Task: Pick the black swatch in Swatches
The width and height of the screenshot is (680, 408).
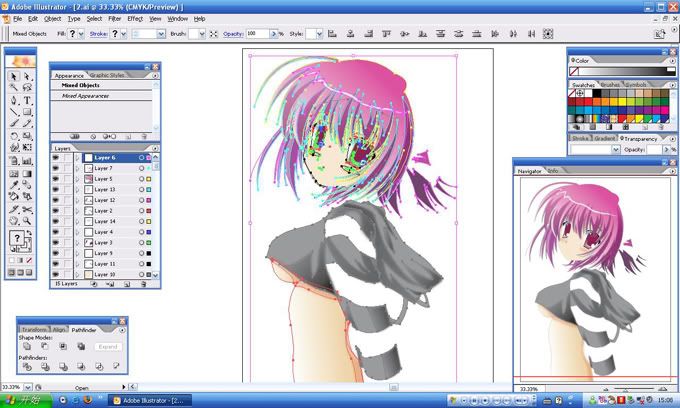Action: 597,93
